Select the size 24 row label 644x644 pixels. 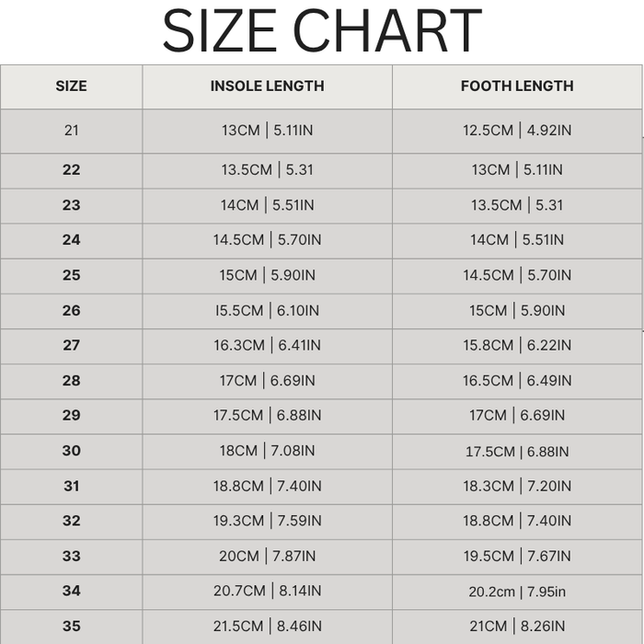pos(71,240)
